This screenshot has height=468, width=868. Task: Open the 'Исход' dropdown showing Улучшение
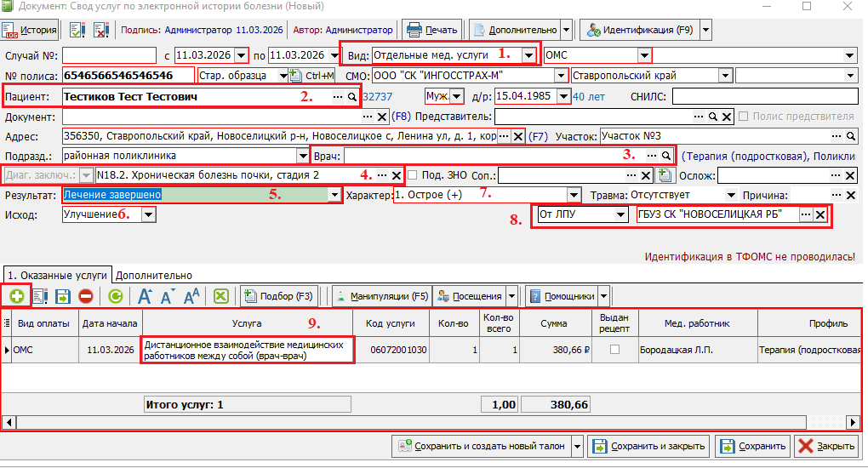click(149, 215)
